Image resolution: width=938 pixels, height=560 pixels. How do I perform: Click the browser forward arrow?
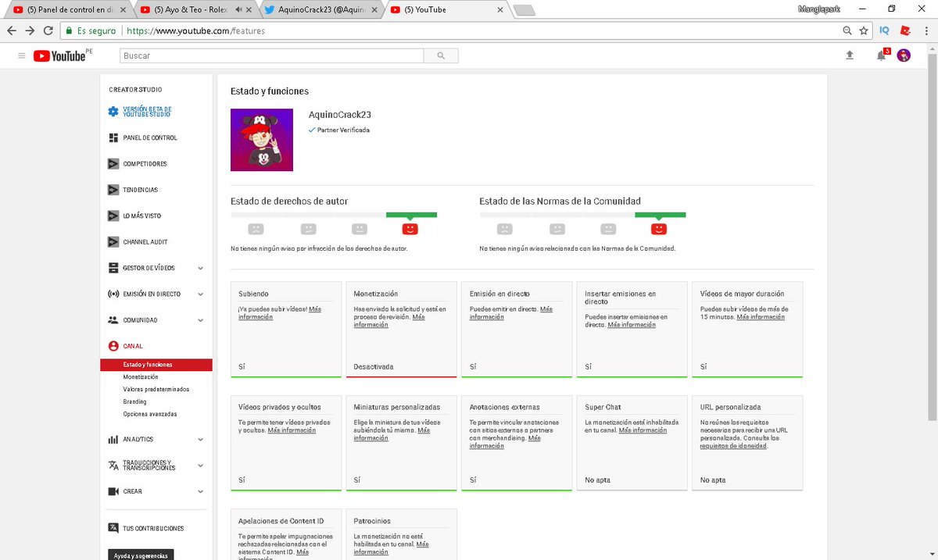point(30,30)
